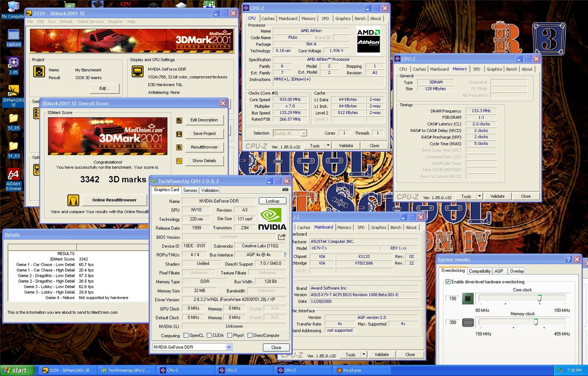Viewport: 588px width, 376px height.
Task: Open the Caches tab in top CPU-Z
Action: tap(268, 18)
